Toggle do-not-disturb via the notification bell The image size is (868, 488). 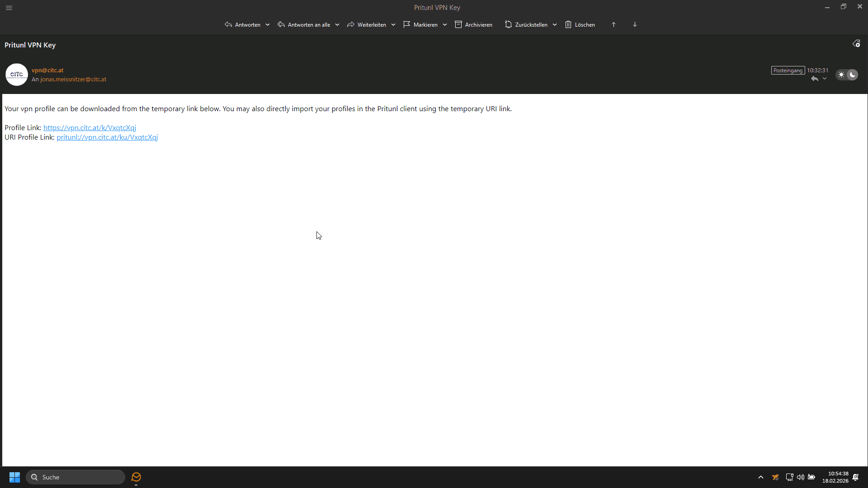856,477
